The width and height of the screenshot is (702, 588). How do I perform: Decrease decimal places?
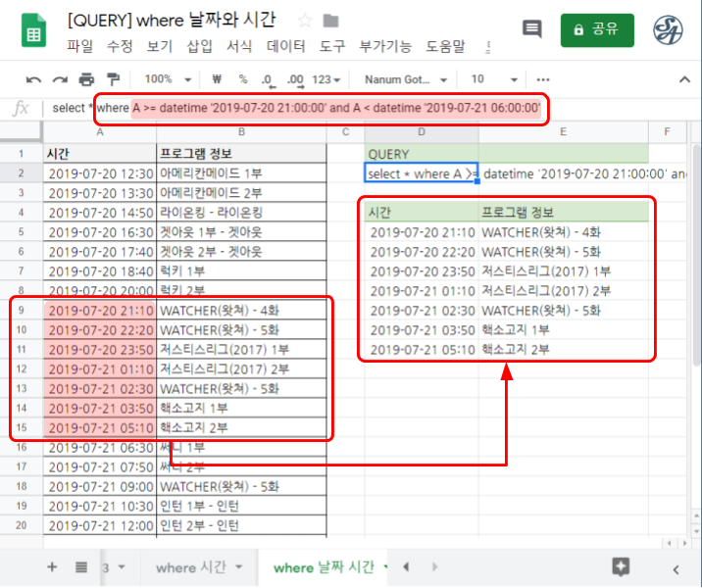point(268,80)
